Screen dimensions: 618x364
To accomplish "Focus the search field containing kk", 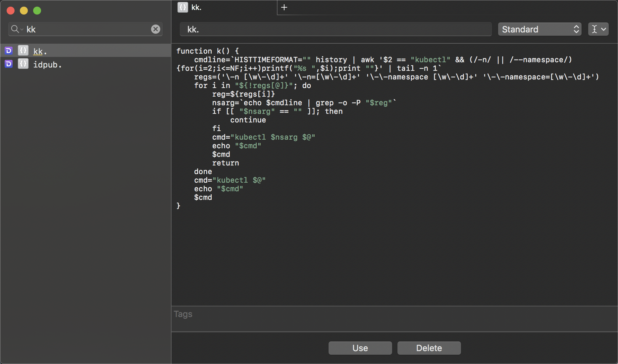I will point(86,29).
